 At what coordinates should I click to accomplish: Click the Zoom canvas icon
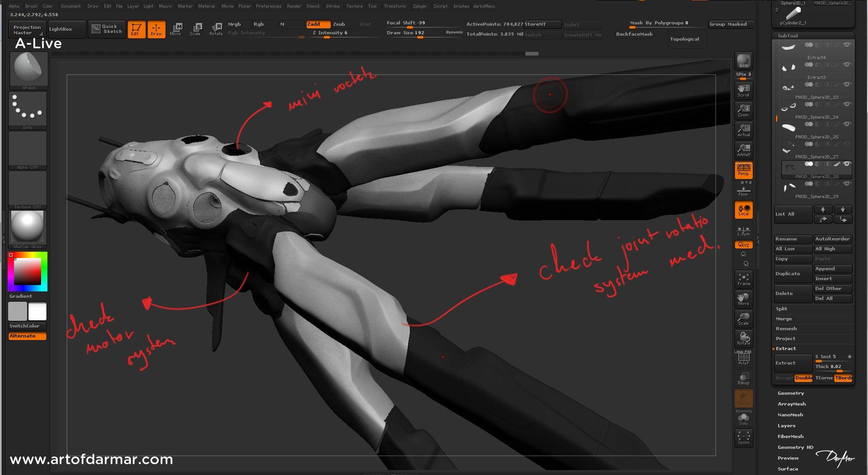tap(743, 110)
